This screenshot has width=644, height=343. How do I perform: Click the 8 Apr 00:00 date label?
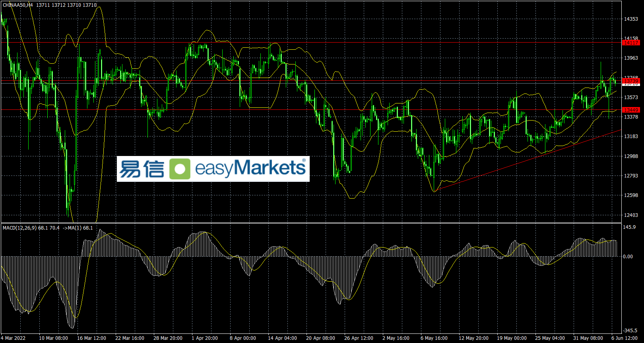click(x=243, y=338)
